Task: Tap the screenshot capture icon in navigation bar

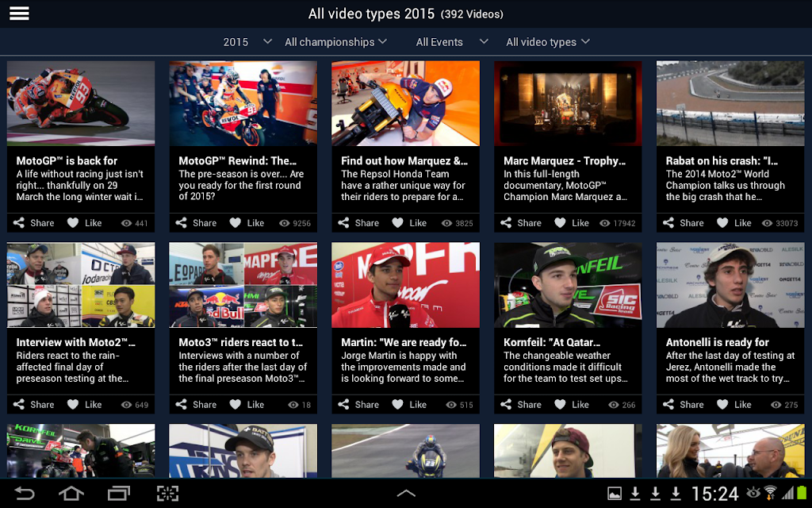Action: tap(167, 493)
